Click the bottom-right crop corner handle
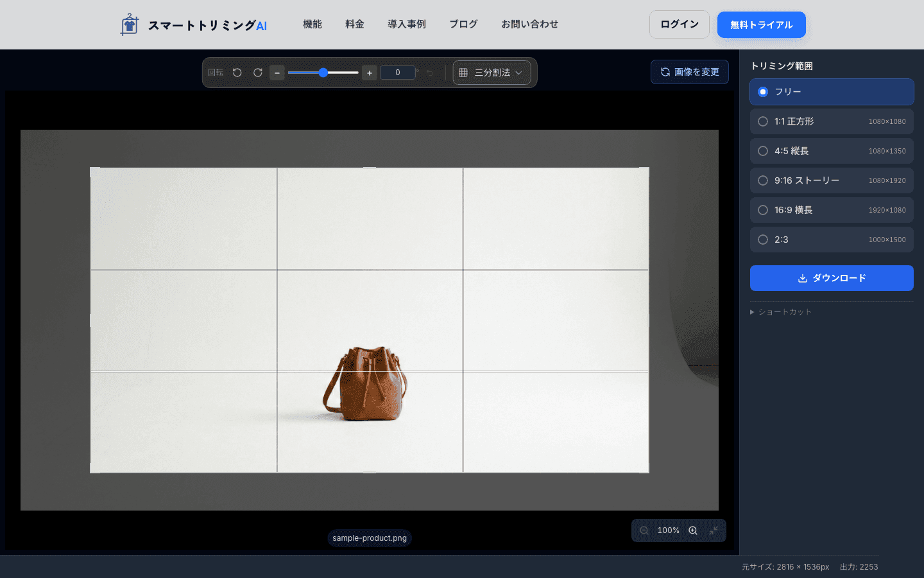Viewport: 924px width, 578px height. (x=645, y=469)
